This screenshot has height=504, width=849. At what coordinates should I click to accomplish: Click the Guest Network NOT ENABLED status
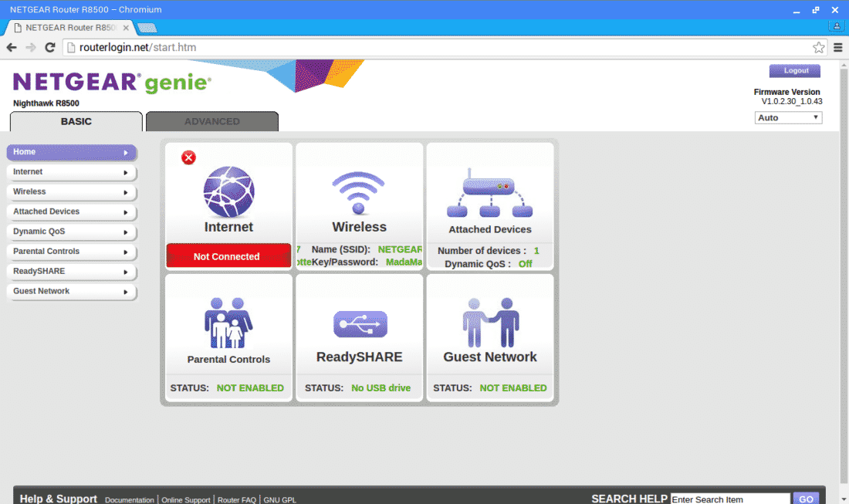(513, 388)
